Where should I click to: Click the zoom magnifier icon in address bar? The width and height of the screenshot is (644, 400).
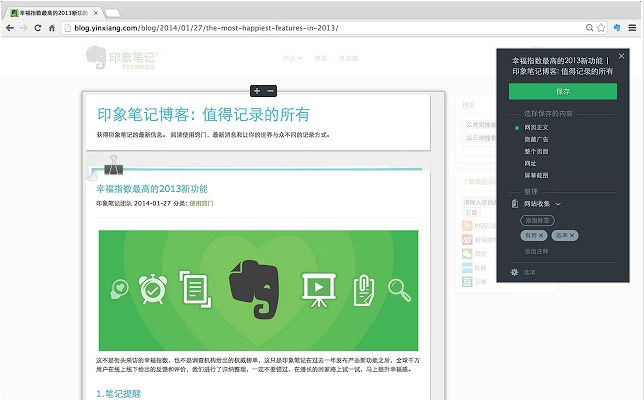click(589, 28)
